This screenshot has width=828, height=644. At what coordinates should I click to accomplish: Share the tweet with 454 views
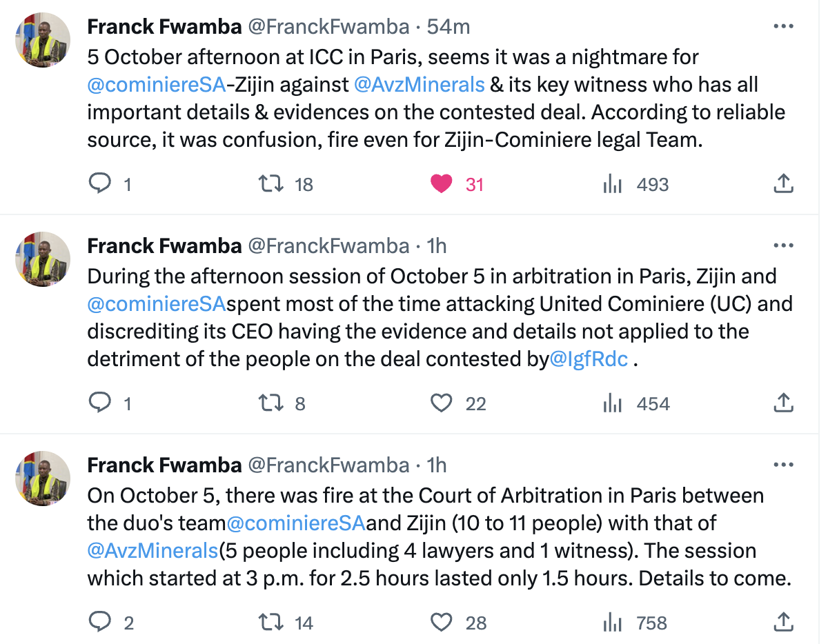click(x=783, y=403)
